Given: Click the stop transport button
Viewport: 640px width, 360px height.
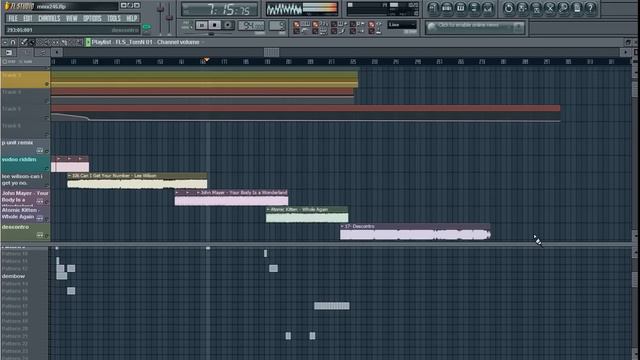Looking at the screenshot, I should tap(215, 25).
